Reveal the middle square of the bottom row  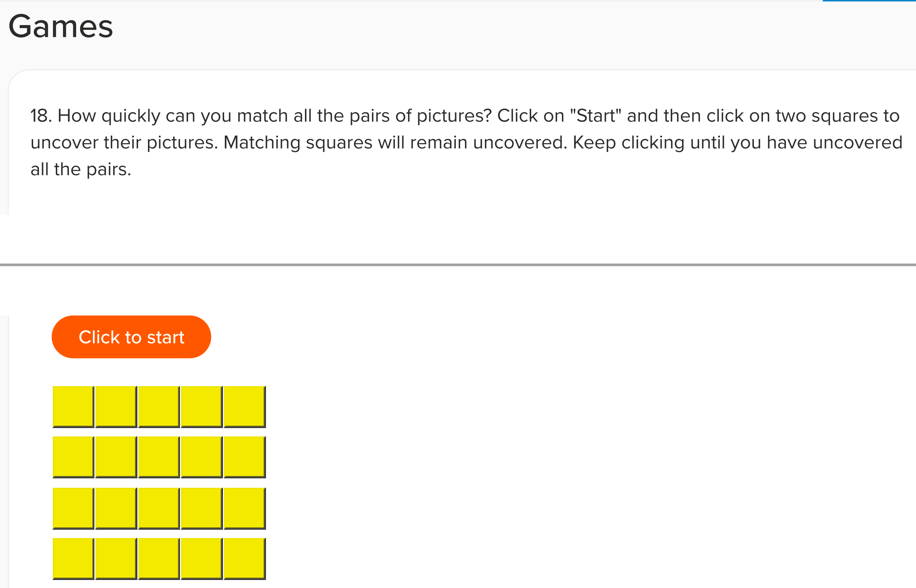click(x=158, y=558)
